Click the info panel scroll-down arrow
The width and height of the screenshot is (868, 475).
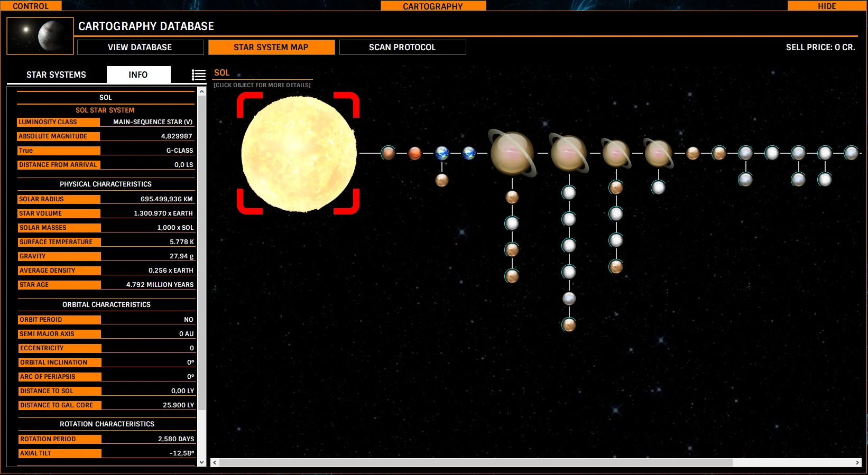tap(201, 462)
